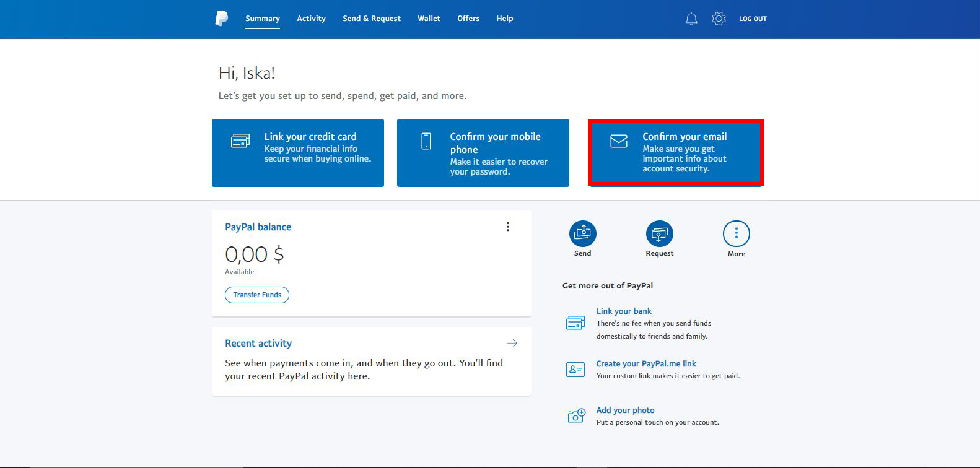The height and width of the screenshot is (468, 980).
Task: Click 'Your custom link makes it easier' text
Action: [668, 376]
